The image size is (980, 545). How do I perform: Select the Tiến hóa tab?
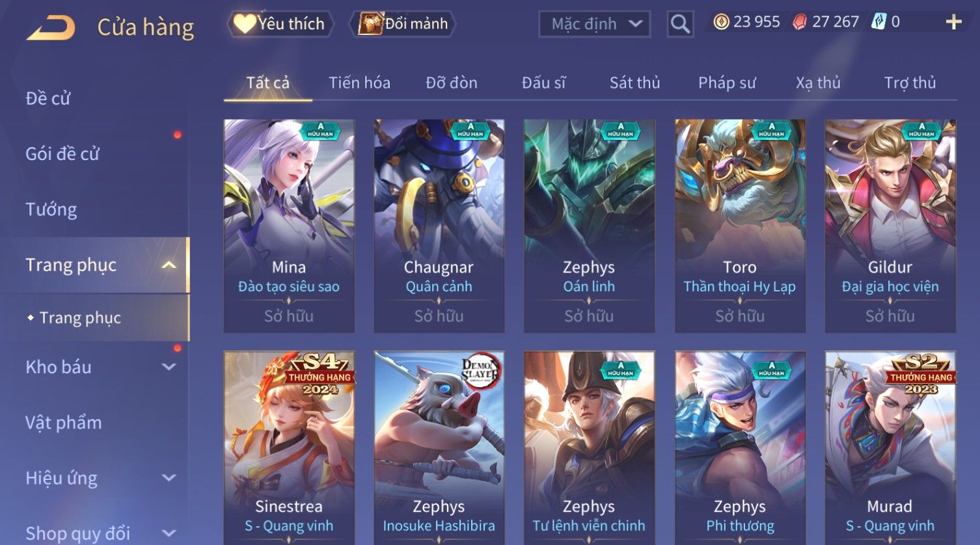(359, 83)
